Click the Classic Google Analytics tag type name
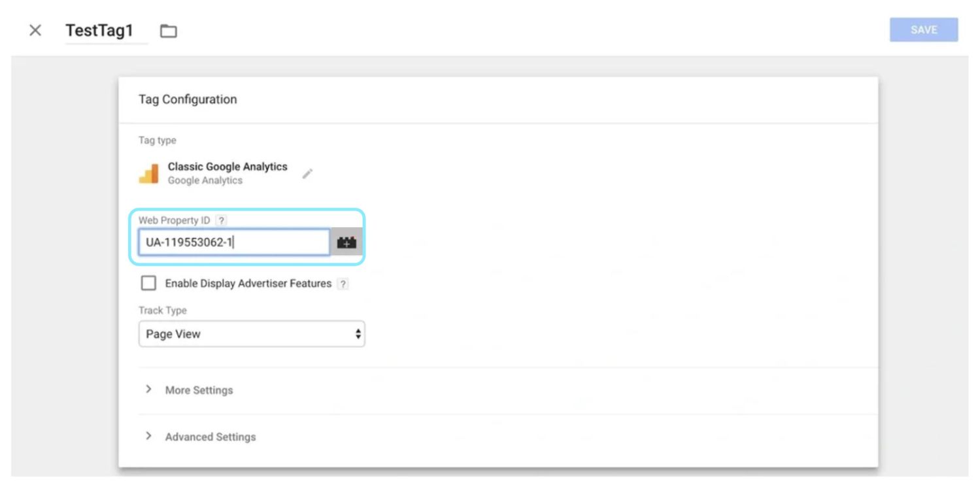980x483 pixels. [228, 167]
